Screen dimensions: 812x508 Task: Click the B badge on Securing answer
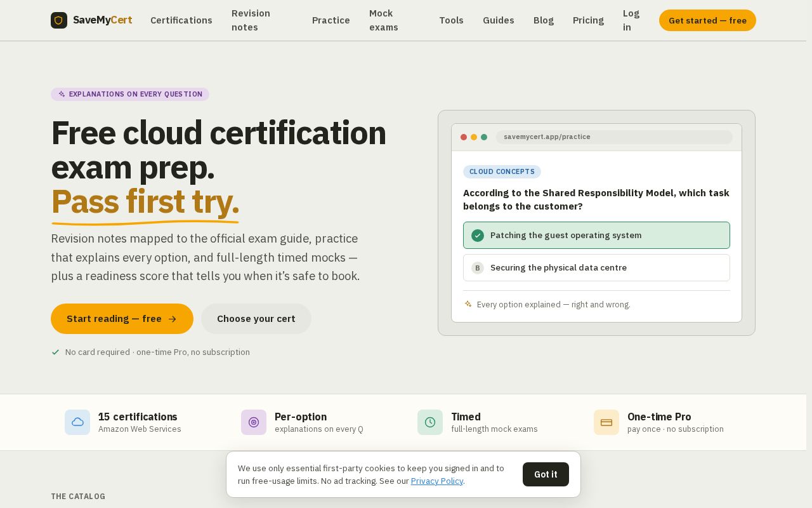tap(478, 268)
